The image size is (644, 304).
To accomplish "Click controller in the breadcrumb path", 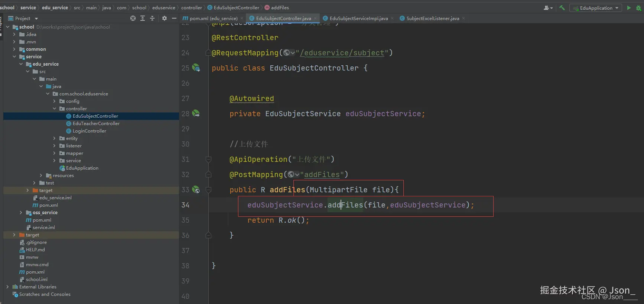I will (x=192, y=7).
